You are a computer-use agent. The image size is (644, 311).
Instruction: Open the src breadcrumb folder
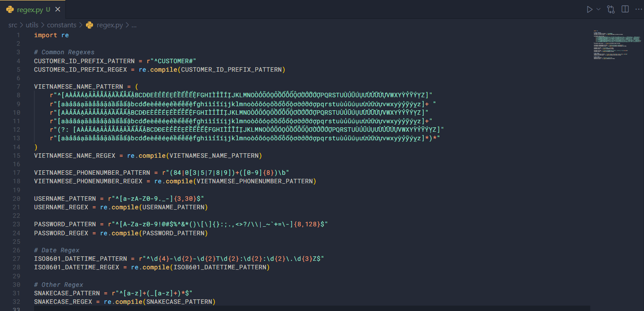[13, 25]
